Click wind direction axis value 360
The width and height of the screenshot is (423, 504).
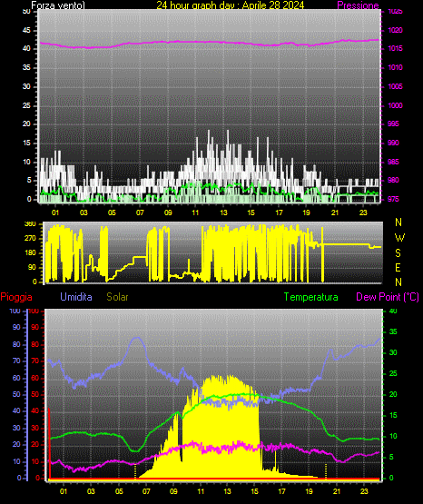click(30, 224)
